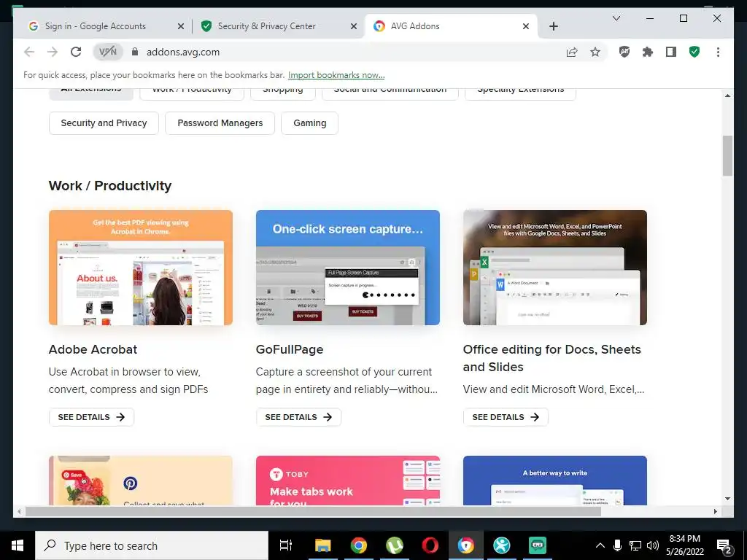Click the microphone tray icon
Image resolution: width=747 pixels, height=560 pixels.
[x=617, y=545]
